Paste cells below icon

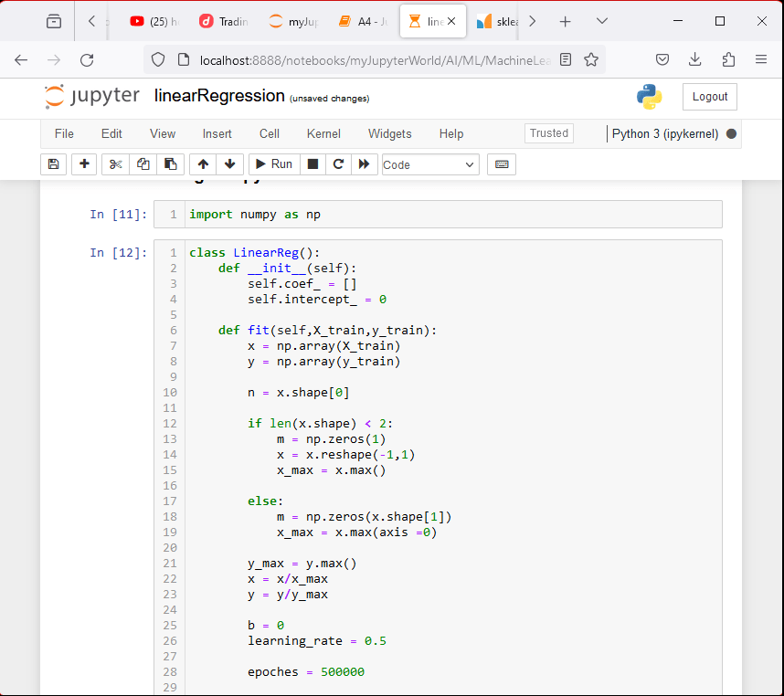click(170, 164)
